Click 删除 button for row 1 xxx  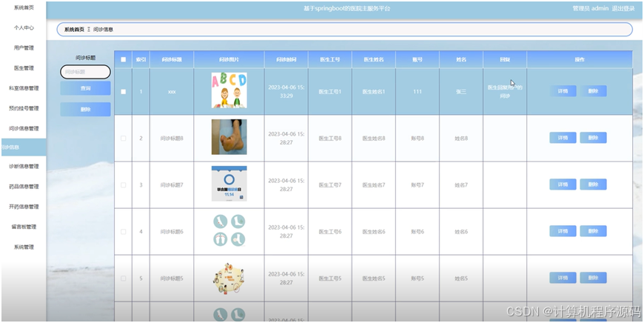pyautogui.click(x=593, y=91)
